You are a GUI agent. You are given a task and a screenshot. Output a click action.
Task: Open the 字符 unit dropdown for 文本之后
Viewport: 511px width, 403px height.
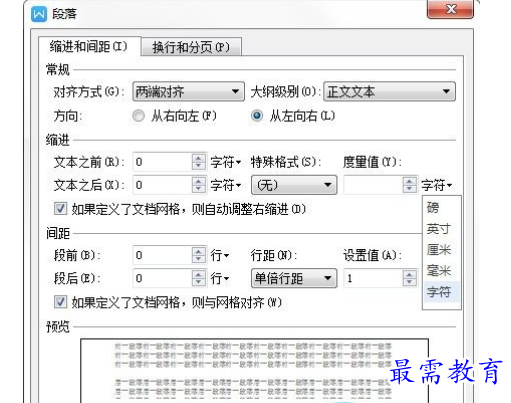[226, 185]
